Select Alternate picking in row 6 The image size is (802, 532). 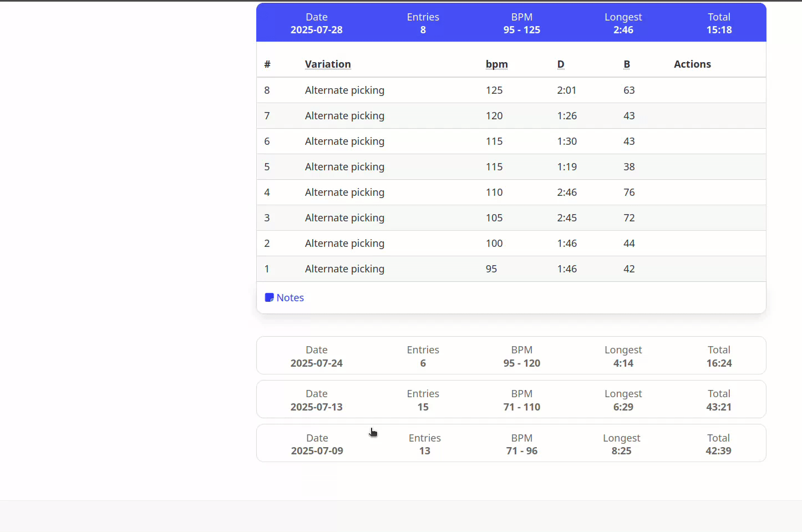[x=344, y=141]
